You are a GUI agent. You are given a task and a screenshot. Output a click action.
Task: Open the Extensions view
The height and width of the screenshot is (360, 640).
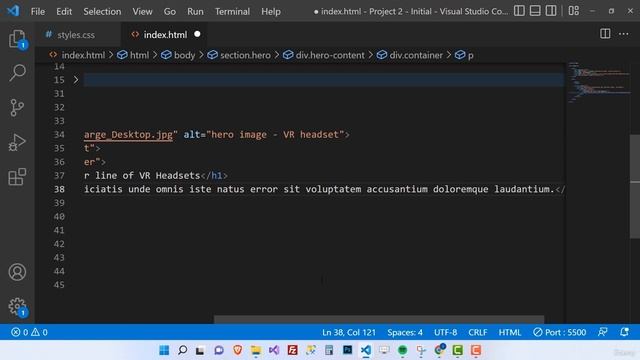click(x=17, y=177)
